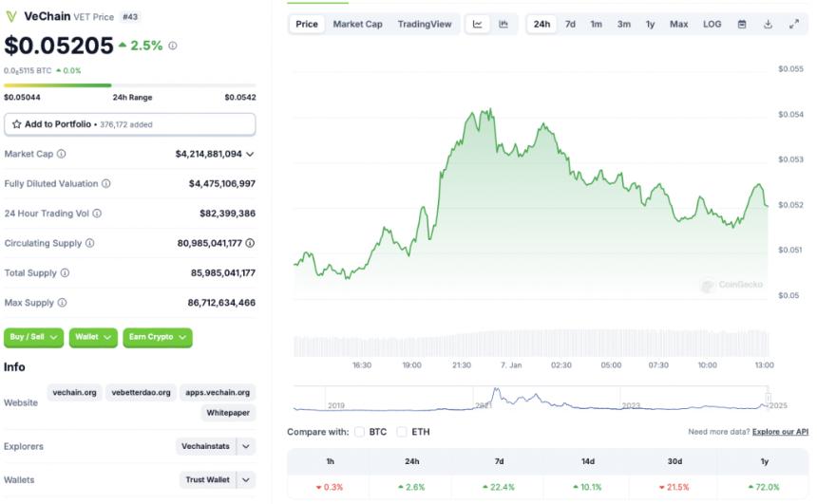This screenshot has height=504, width=817.
Task: Click the 14d 10.1% change cell
Action: (x=587, y=487)
